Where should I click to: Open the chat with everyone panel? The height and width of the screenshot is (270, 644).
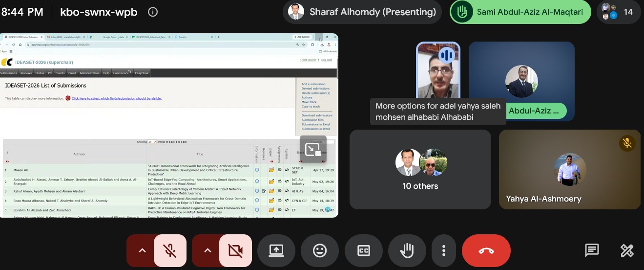click(x=592, y=250)
